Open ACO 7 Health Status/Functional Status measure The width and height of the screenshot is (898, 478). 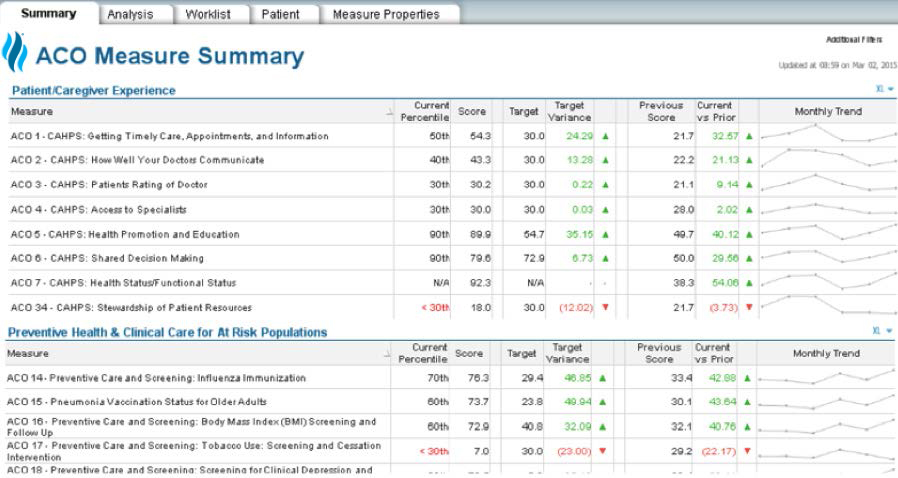123,283
